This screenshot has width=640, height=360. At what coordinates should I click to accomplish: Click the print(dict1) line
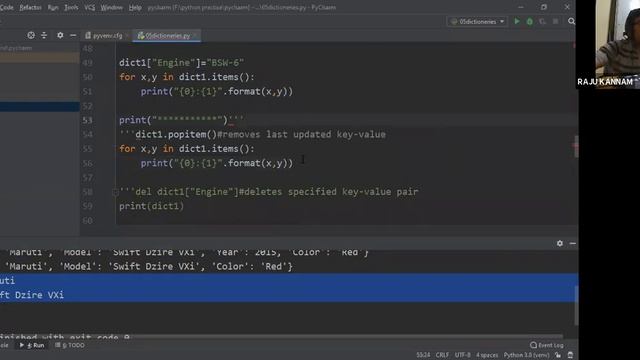click(x=151, y=206)
